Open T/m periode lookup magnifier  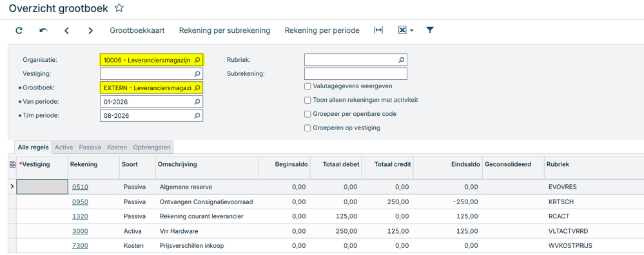pos(197,116)
